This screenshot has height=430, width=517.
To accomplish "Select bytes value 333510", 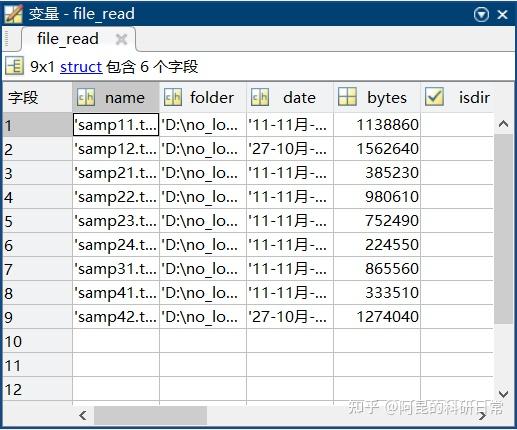I will click(x=377, y=293).
